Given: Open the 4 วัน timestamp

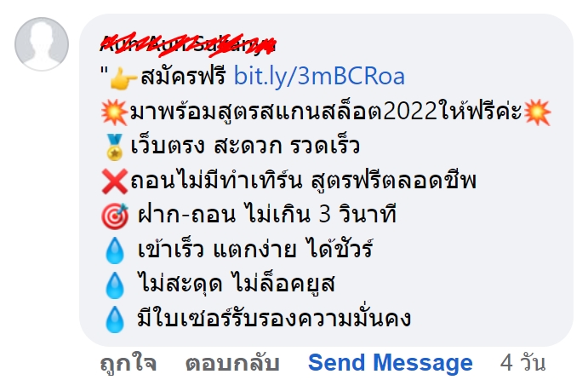Looking at the screenshot, I should (x=522, y=363).
